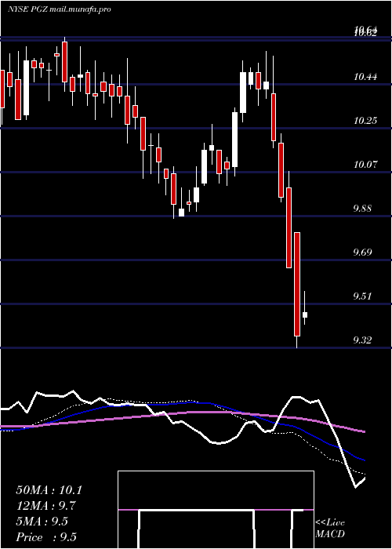The height and width of the screenshot is (549, 392).
Task: Click the <<Live MACD label
Action: pos(330,528)
